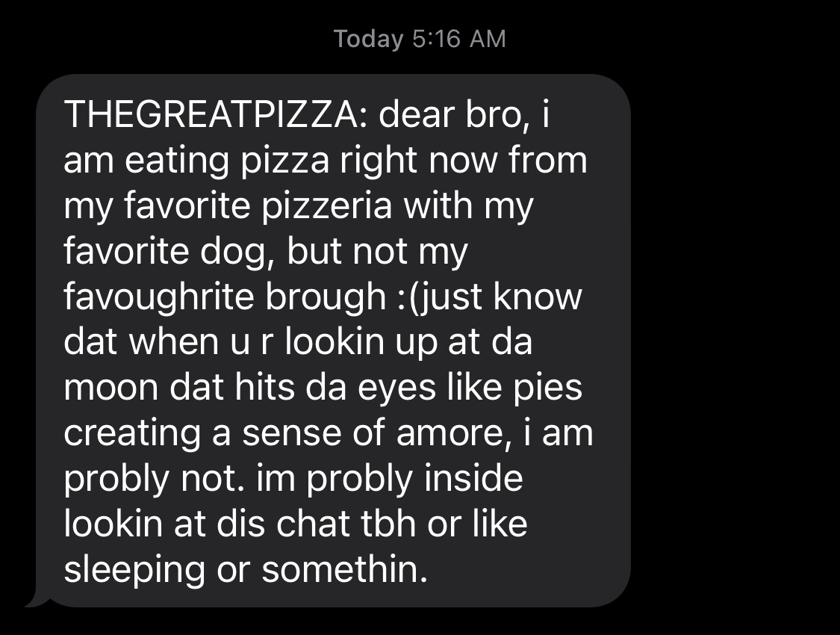Click the word "somethin." ending the message
The width and height of the screenshot is (840, 635).
[x=345, y=569]
